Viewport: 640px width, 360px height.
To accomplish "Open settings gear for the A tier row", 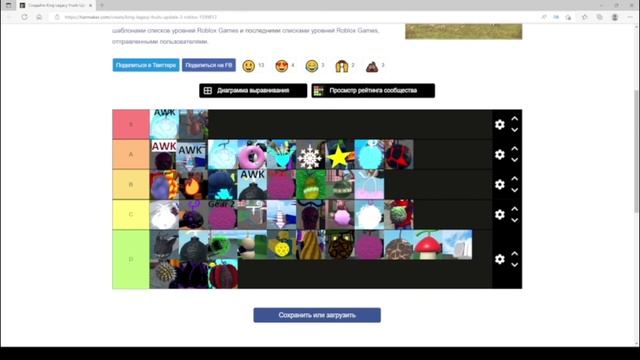I will click(x=500, y=154).
